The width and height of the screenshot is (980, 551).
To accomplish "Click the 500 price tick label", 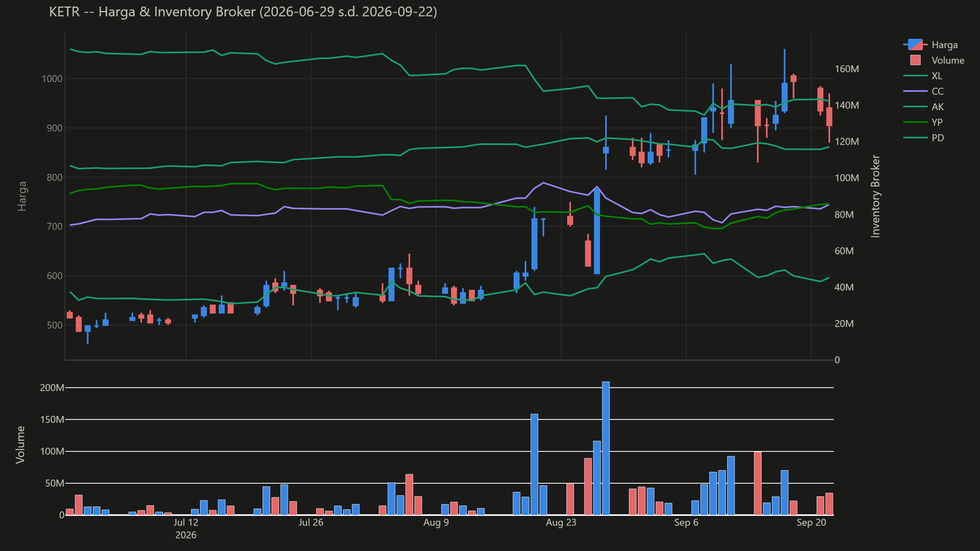I will [55, 325].
